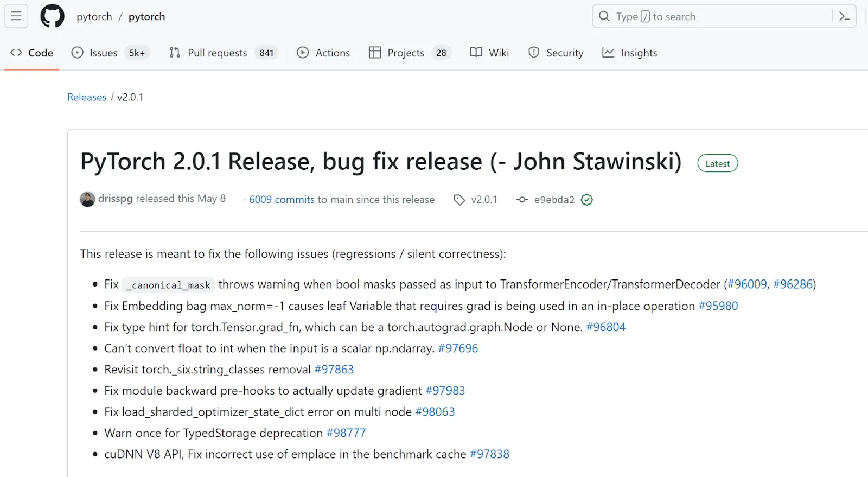868x477 pixels.
Task: Click the v2.0.1 tag icon
Action: [x=459, y=200]
